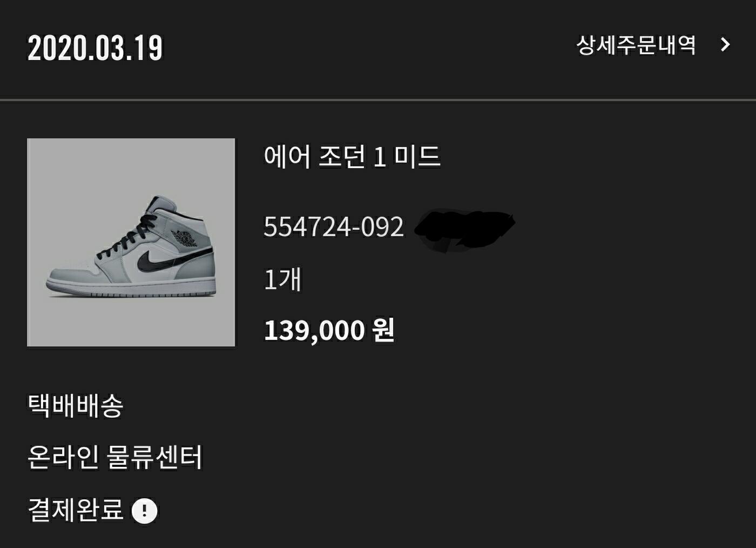Click the 1개 quantity label

tap(282, 279)
